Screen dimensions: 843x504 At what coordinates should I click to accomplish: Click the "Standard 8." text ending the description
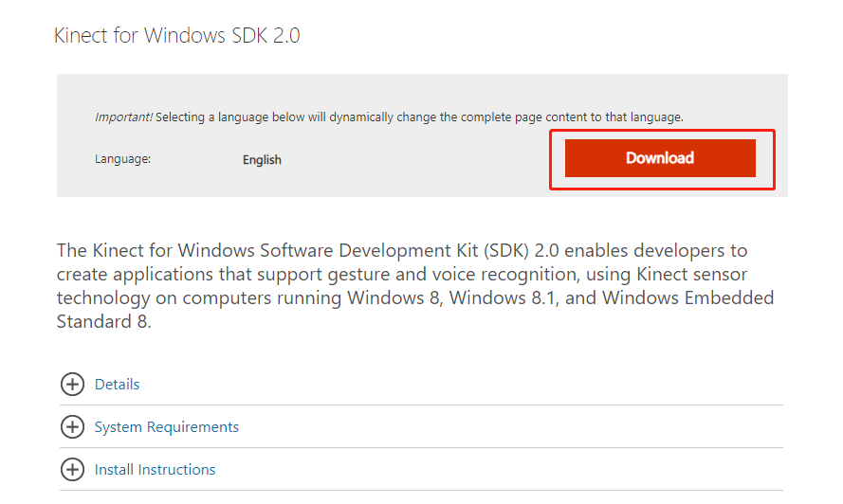click(103, 322)
